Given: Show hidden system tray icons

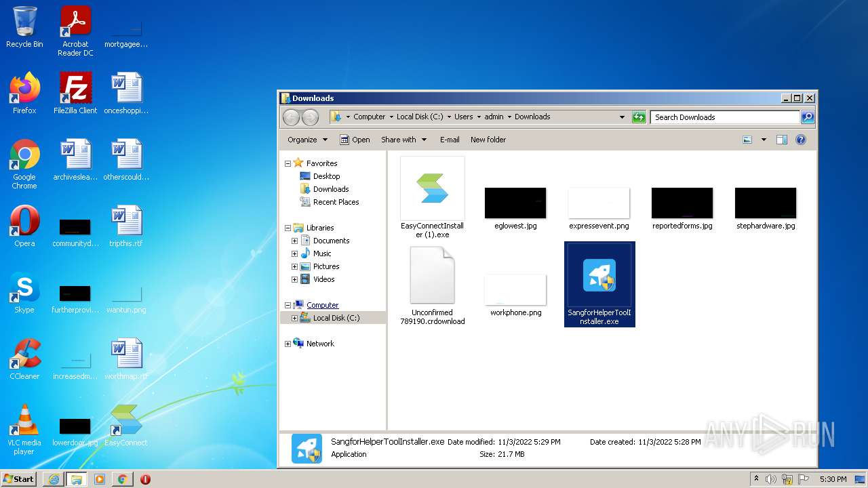Looking at the screenshot, I should point(756,479).
